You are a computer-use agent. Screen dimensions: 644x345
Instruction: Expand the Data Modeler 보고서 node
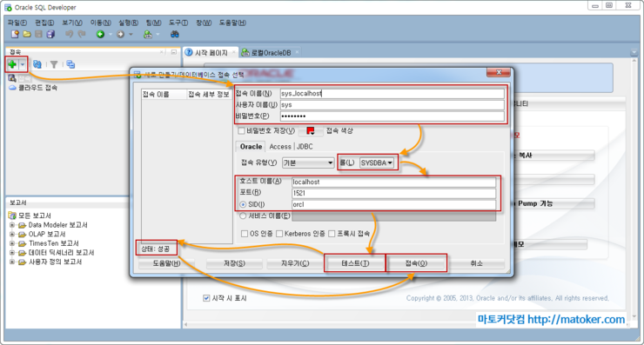[12, 225]
